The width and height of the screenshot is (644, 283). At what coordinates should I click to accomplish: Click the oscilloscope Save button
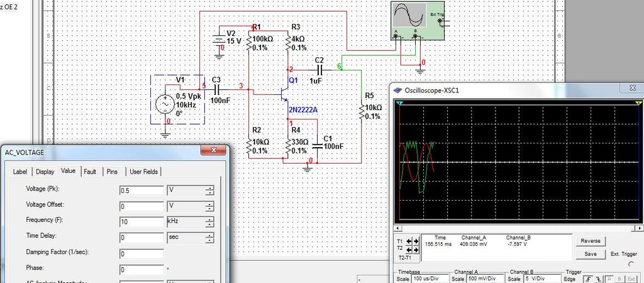[x=591, y=254]
